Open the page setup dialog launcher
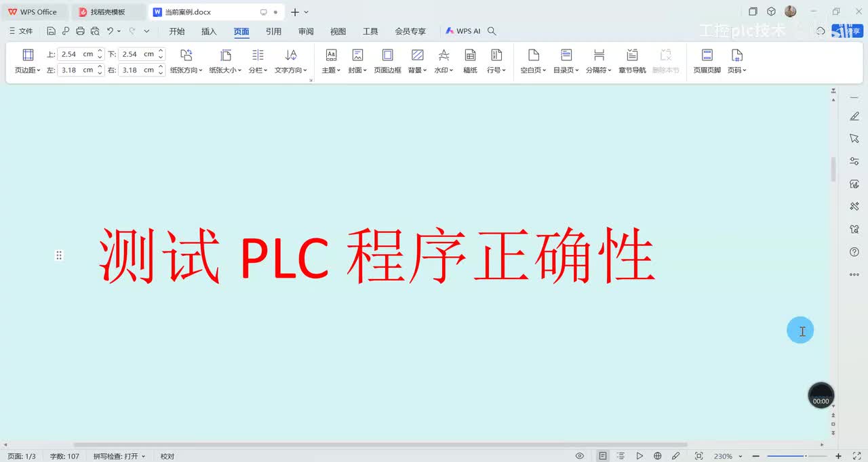This screenshot has width=868, height=462. click(311, 80)
